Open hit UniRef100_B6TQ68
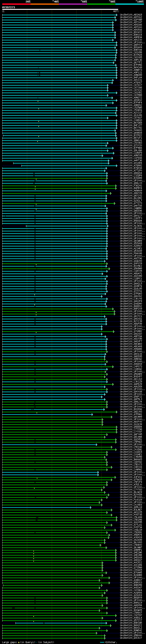The width and height of the screenshot is (146, 644). pos(131,123)
